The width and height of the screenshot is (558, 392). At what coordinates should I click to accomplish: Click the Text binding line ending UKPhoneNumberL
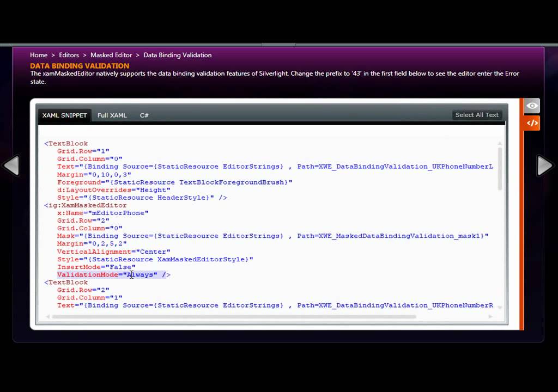coord(275,167)
